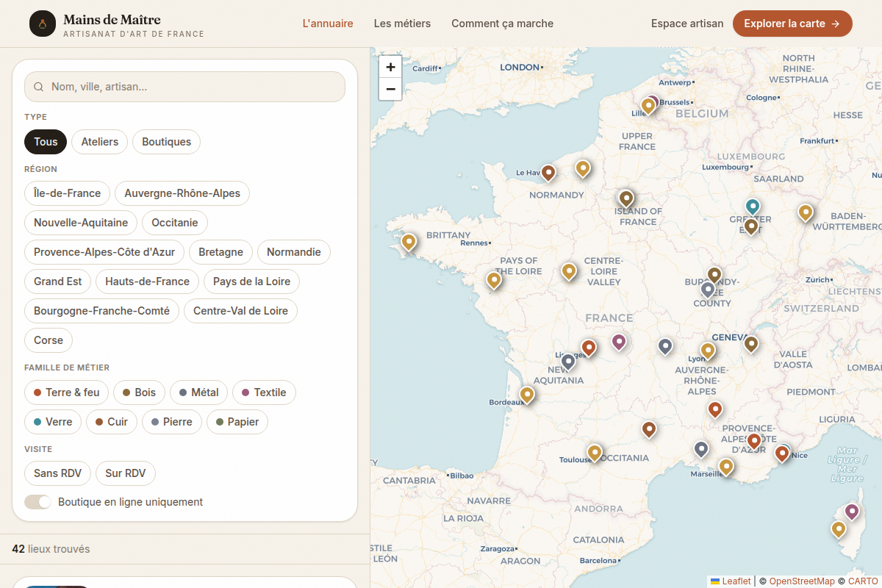Filter by Normandie region
Screen dimensions: 882x588
tap(294, 252)
